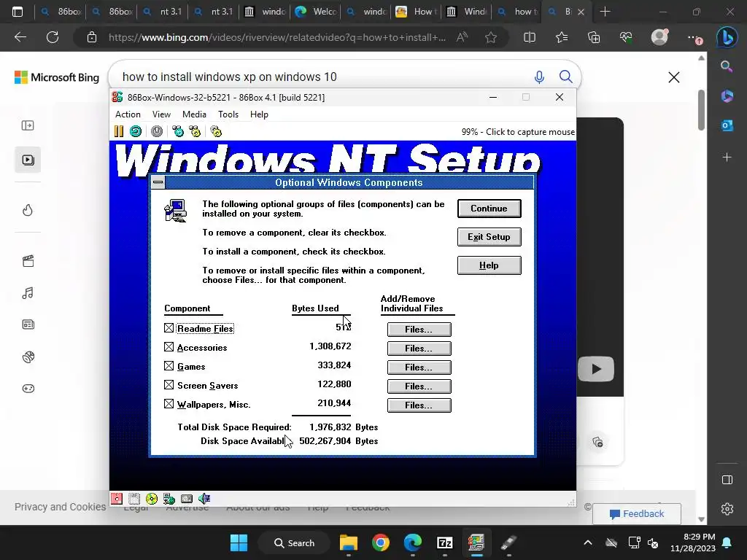The image size is (747, 560).
Task: Open Files for Accessories
Action: [419, 348]
